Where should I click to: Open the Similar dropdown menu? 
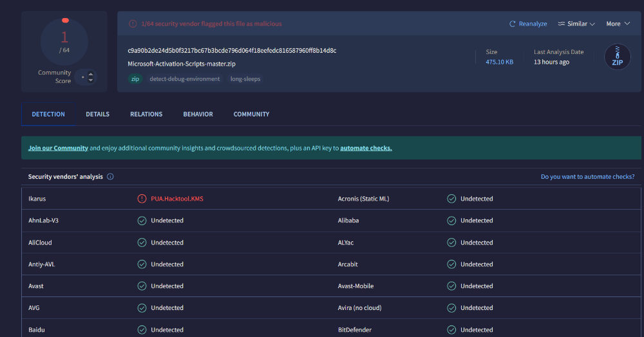click(x=576, y=24)
